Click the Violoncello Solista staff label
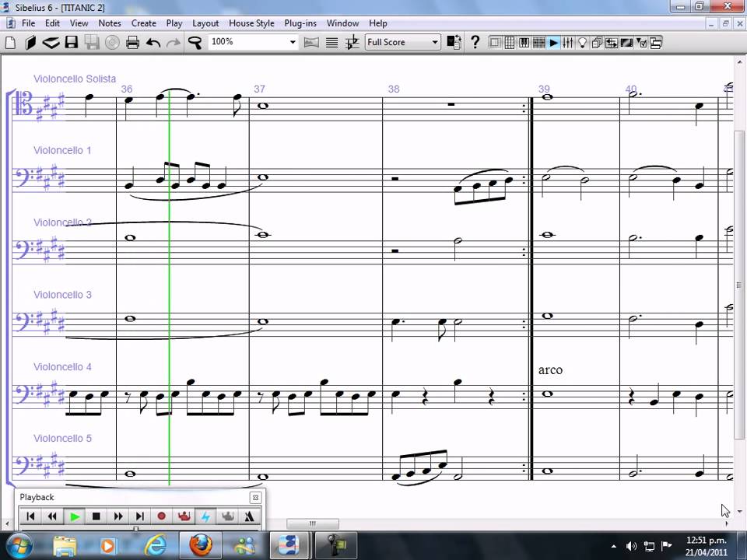 click(x=75, y=79)
